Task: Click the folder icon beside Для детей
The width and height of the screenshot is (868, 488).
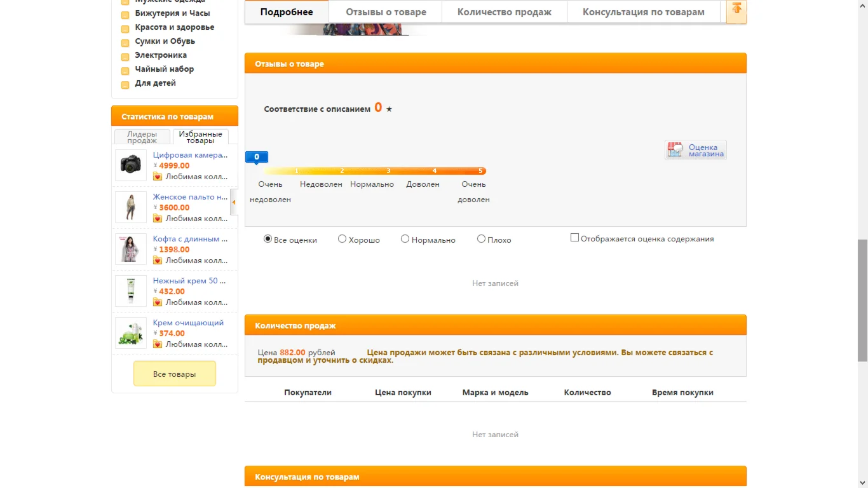Action: [x=125, y=85]
